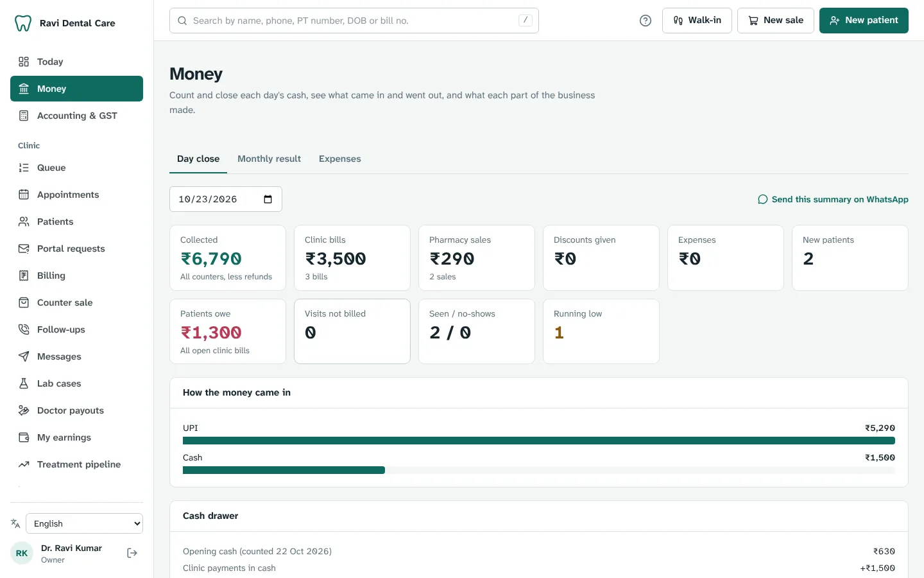This screenshot has height=578, width=924.
Task: Click the Collected ₹6,790 card
Action: [228, 258]
